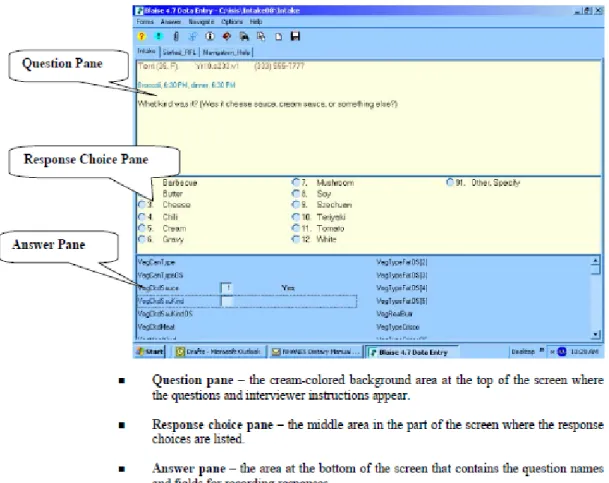This screenshot has height=483, width=609.
Task: Select the Mushroom radio option
Action: point(296,182)
